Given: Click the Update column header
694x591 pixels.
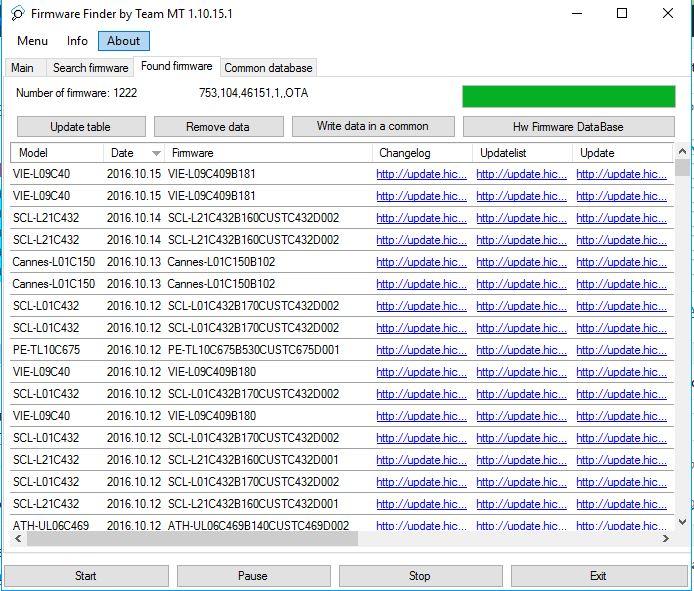Looking at the screenshot, I should pyautogui.click(x=623, y=153).
